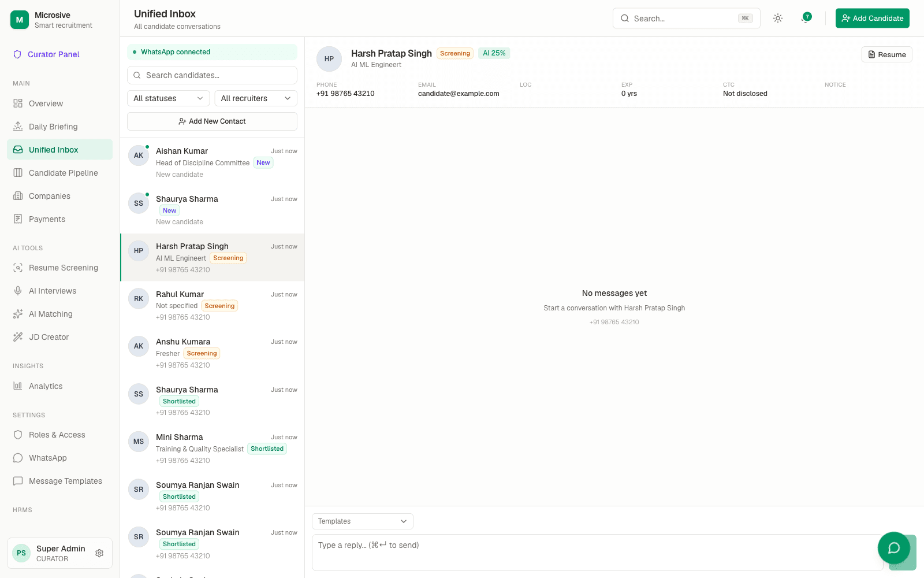The image size is (924, 578).
Task: Open Anshu Kumara conversation
Action: coord(212,353)
